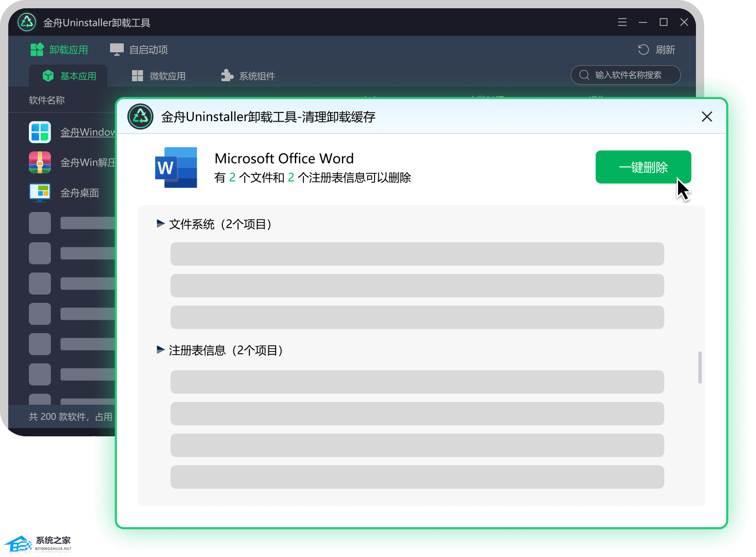
Task: Select the 金舟桌面 list entry name
Action: click(80, 193)
